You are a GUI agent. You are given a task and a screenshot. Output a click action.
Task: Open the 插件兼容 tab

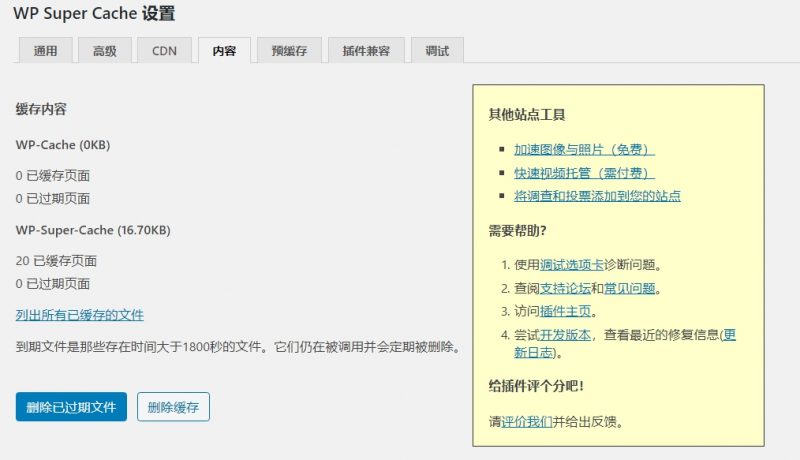click(x=366, y=50)
